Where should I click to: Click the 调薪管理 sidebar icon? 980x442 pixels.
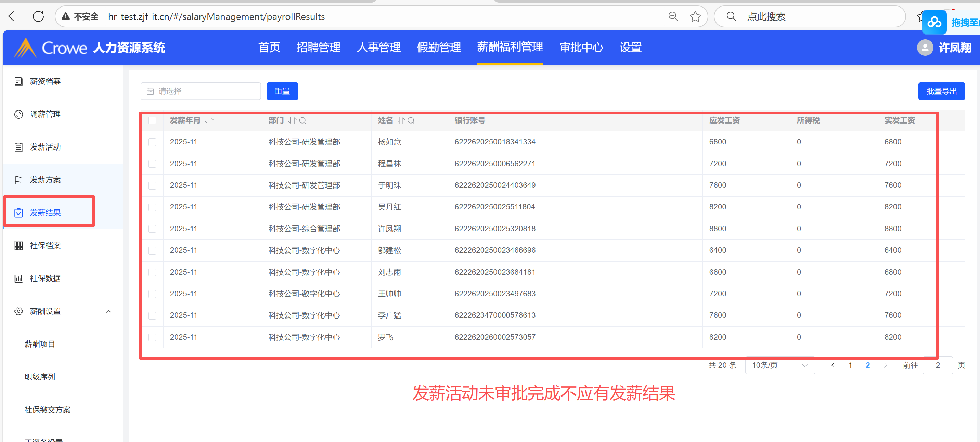point(18,114)
